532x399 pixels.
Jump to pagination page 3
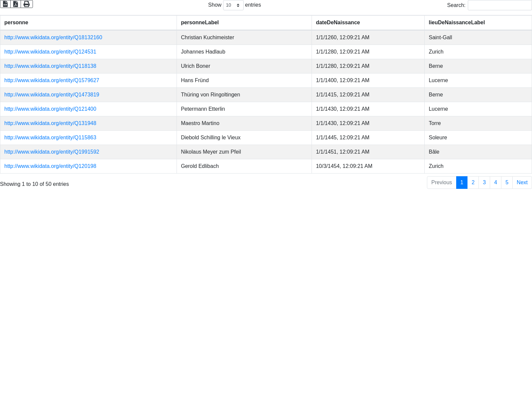coord(484,183)
